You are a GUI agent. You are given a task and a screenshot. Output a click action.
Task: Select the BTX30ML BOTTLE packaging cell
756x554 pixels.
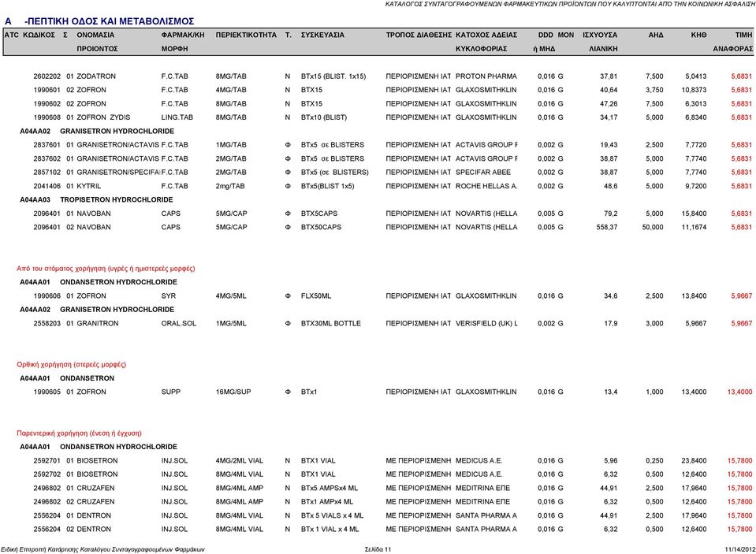pos(331,324)
